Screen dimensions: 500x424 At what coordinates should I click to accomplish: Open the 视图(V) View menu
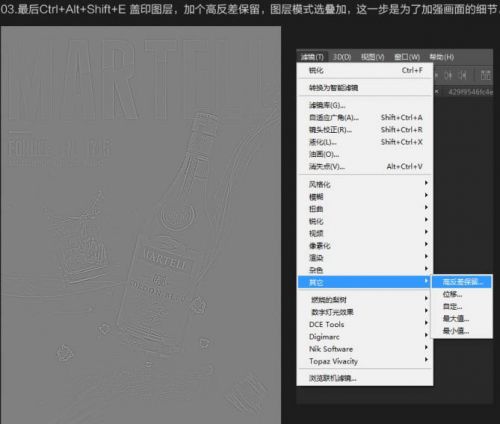click(x=372, y=57)
